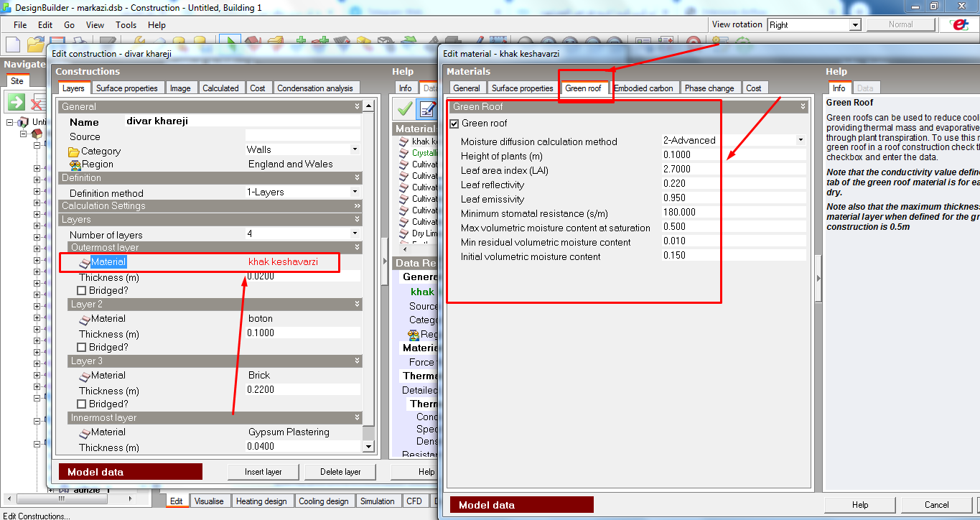Click the Open folder icon in main toolbar
This screenshot has width=980, height=520.
pyautogui.click(x=36, y=44)
